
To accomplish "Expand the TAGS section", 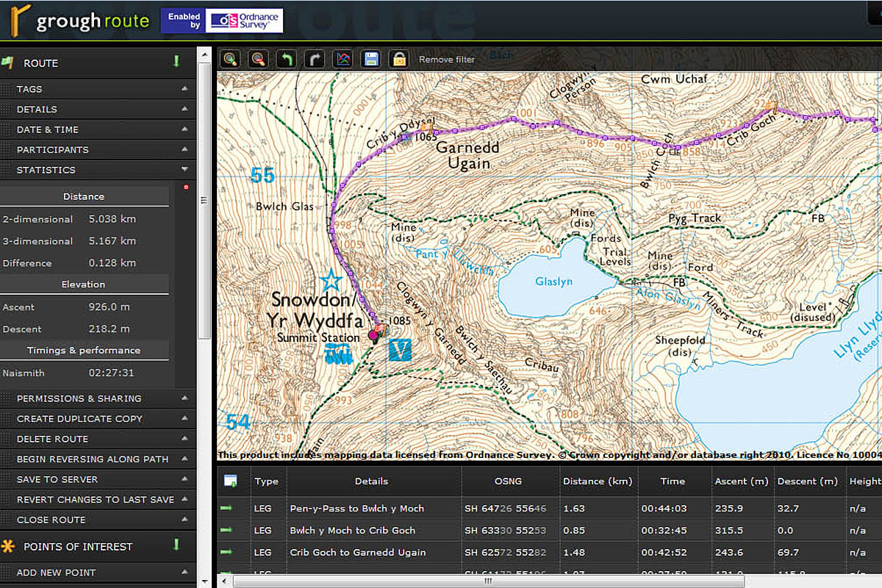I will point(98,89).
